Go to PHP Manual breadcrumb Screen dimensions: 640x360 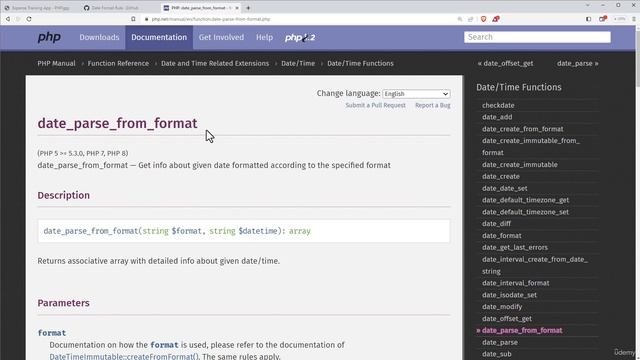point(56,63)
